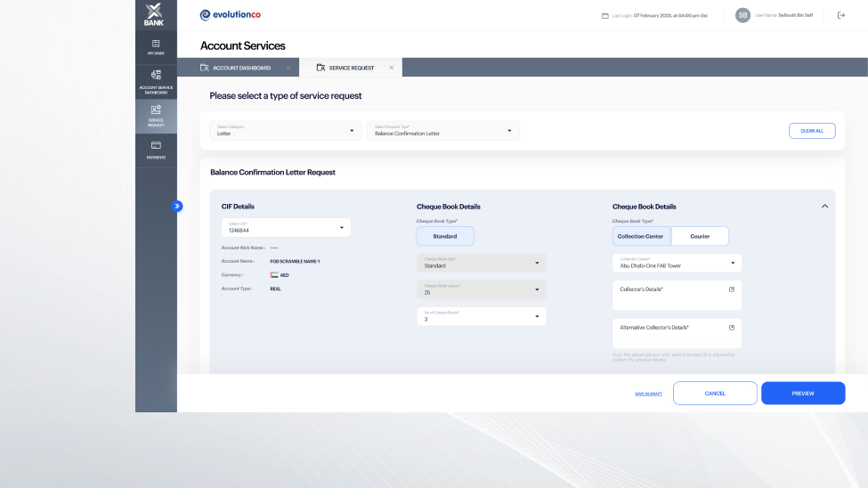Click the Preview button

[x=803, y=394]
